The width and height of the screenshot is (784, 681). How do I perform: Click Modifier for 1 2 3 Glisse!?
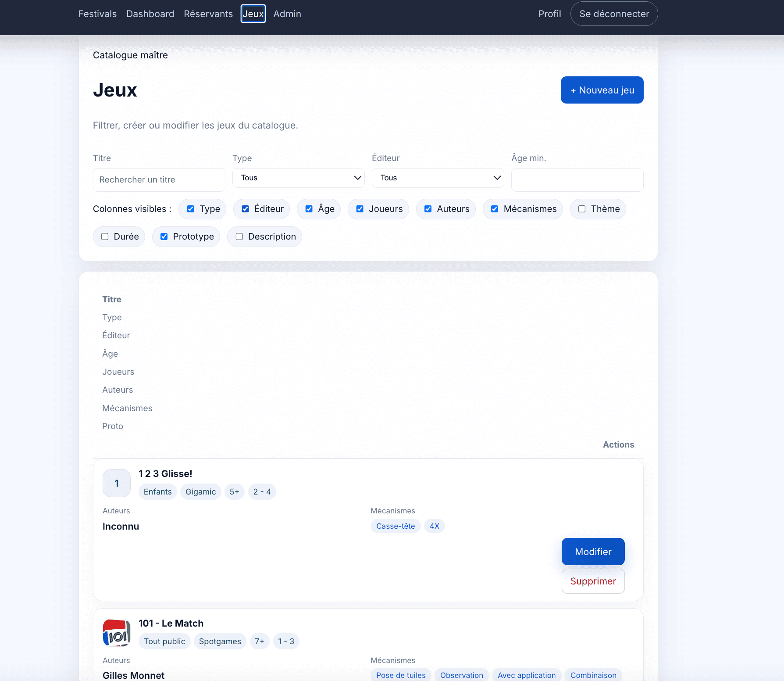(x=593, y=552)
